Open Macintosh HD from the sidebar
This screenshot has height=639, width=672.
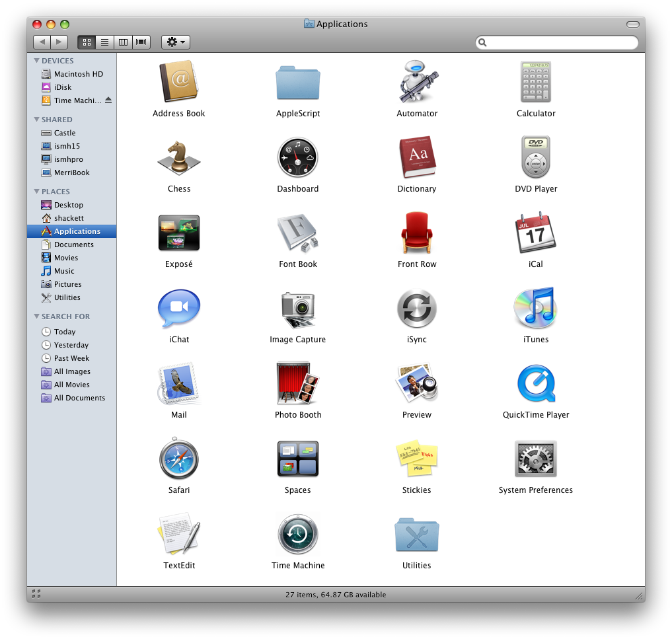(x=78, y=74)
